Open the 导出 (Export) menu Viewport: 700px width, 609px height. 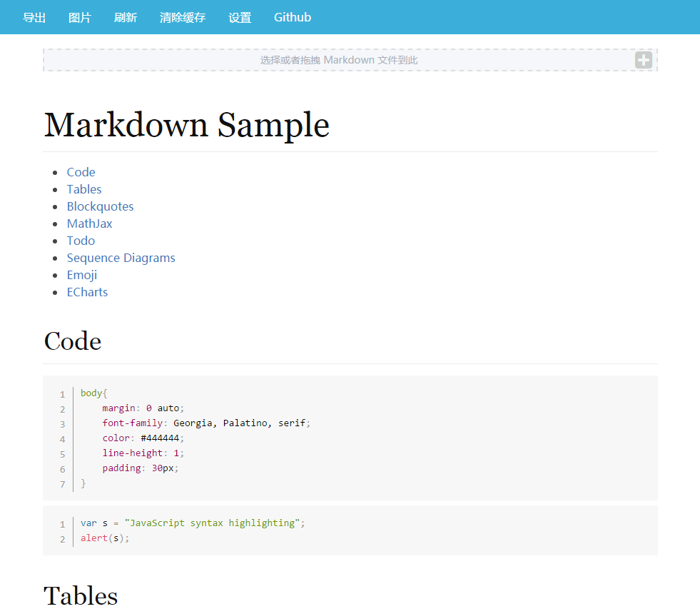point(34,17)
